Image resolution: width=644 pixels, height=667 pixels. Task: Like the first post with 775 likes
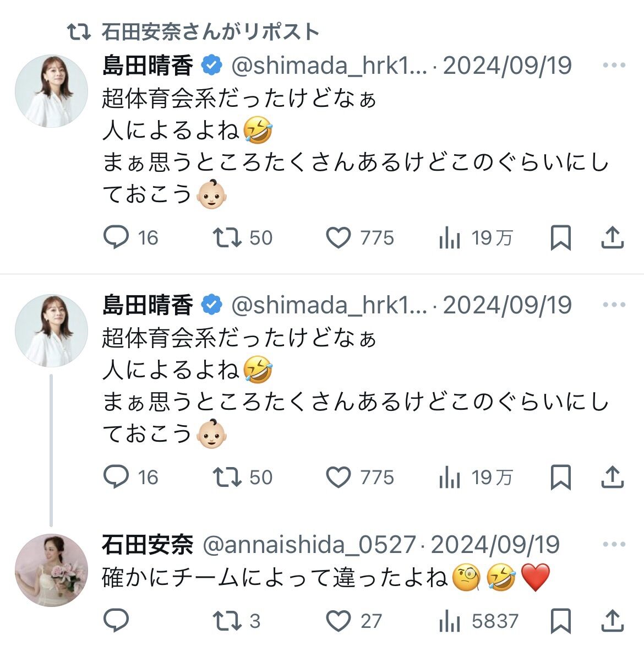click(338, 237)
